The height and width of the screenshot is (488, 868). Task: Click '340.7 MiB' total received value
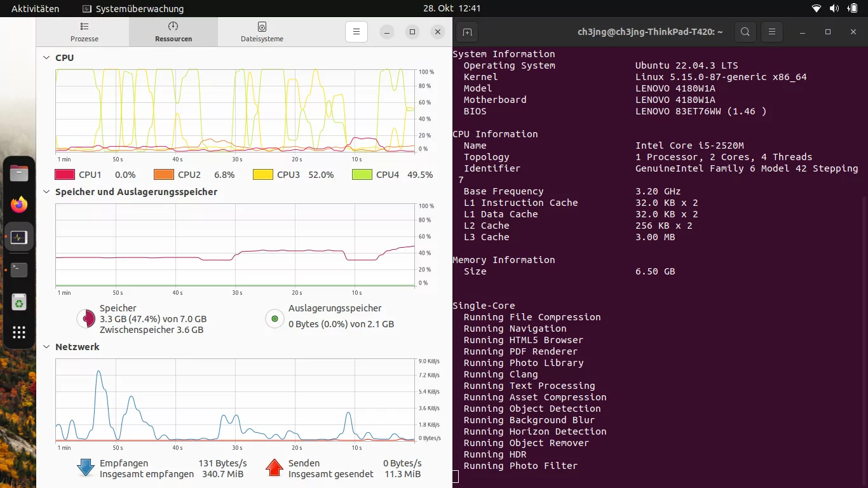click(222, 474)
